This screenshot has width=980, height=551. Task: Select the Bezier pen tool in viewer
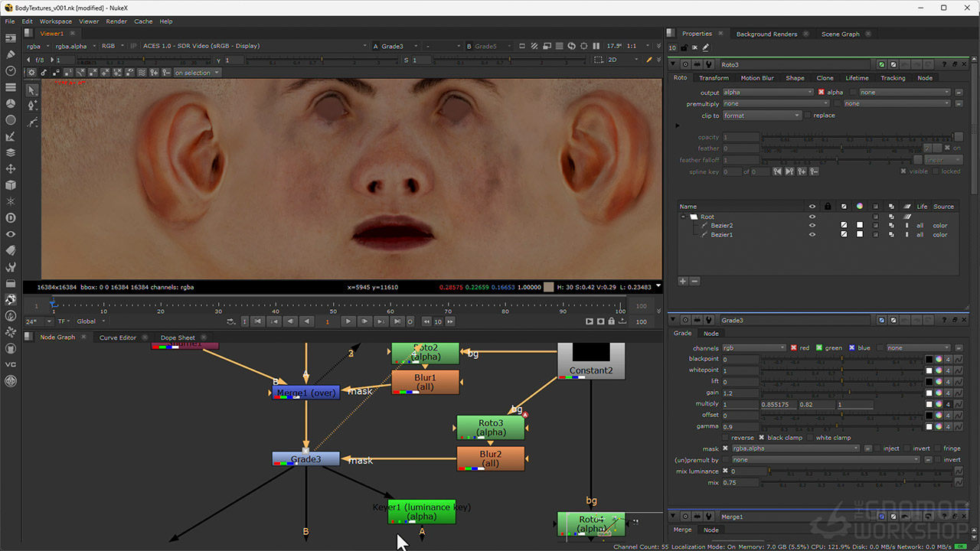point(32,106)
